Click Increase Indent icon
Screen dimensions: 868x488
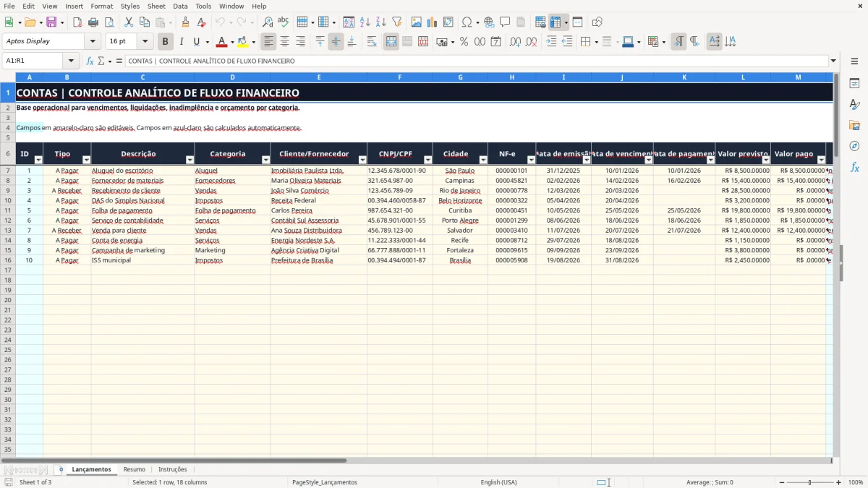(x=551, y=42)
